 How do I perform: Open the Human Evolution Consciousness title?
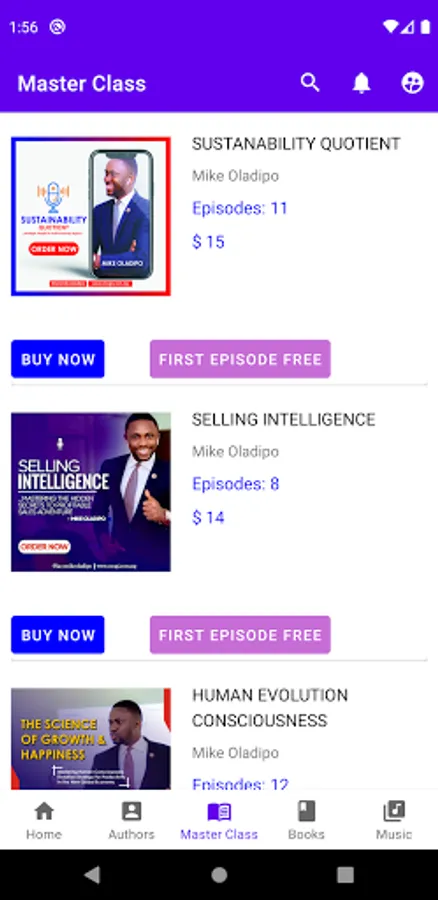point(270,708)
